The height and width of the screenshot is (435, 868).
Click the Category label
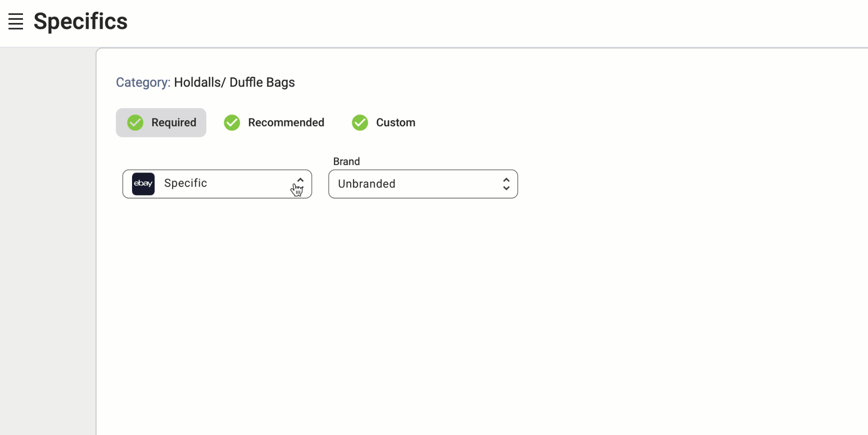(x=143, y=82)
